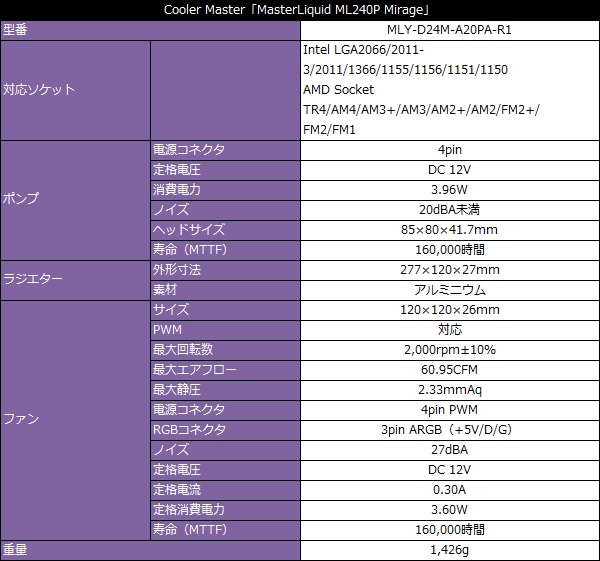Click the 最大回転数 label
This screenshot has width=600, height=561.
point(183,350)
